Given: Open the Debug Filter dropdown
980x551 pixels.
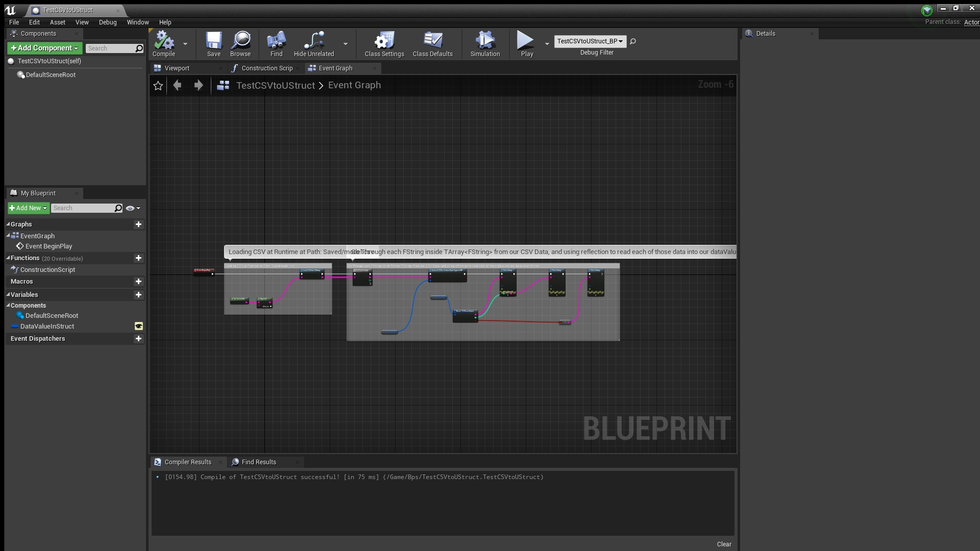Looking at the screenshot, I should click(x=590, y=41).
